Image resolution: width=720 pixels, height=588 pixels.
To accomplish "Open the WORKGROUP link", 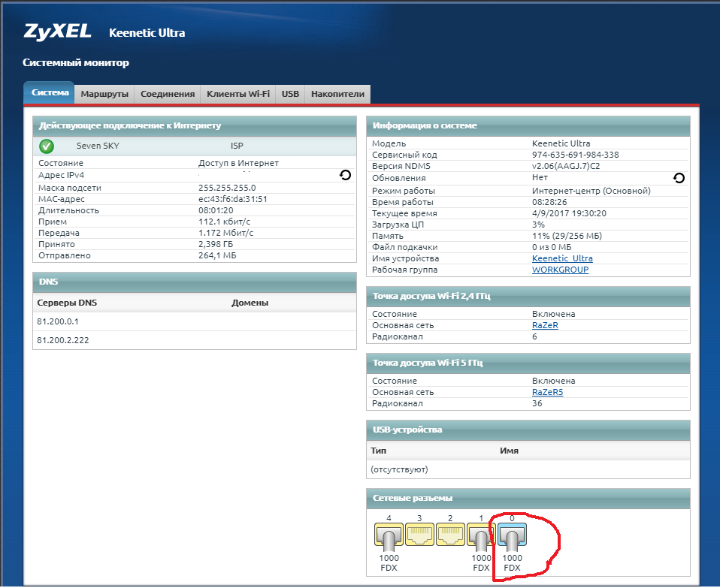I will (560, 270).
